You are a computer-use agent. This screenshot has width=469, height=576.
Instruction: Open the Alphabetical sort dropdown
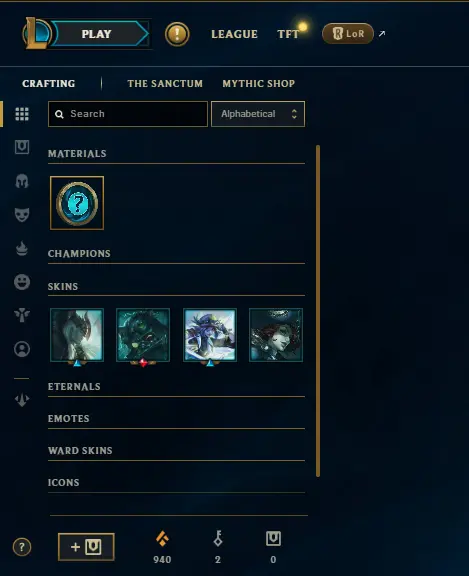click(258, 114)
